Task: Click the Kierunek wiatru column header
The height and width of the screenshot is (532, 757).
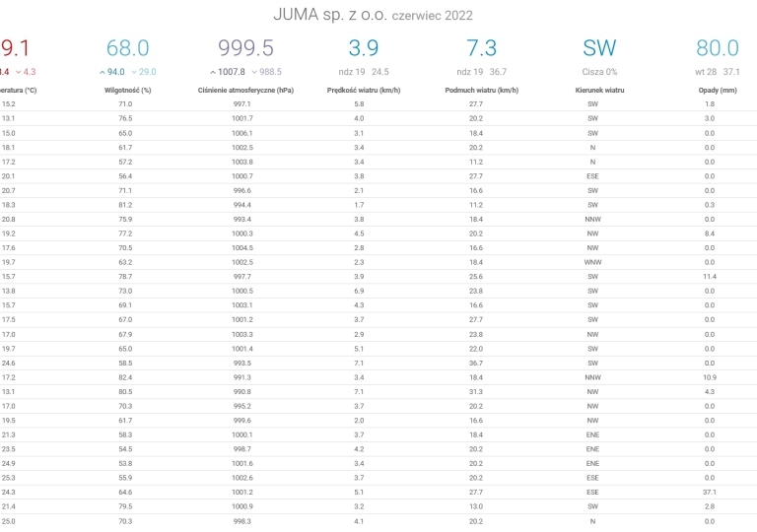Action: pos(599,90)
